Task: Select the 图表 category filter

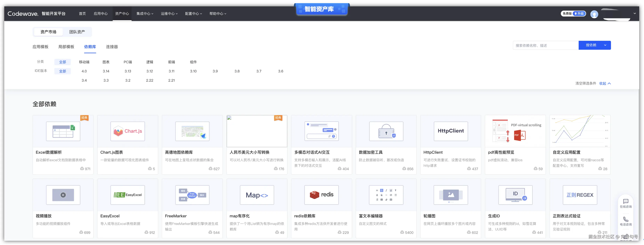Action: [106, 62]
